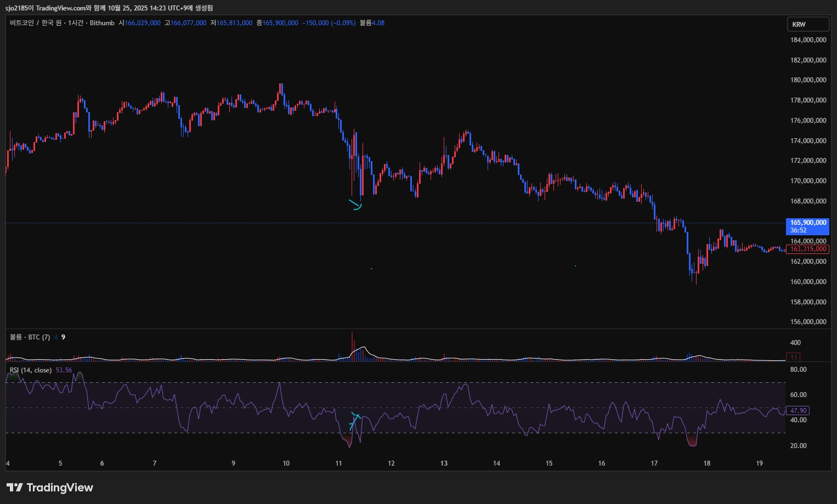Click the 비트코인 / 한국 원 symbol title

[x=36, y=23]
